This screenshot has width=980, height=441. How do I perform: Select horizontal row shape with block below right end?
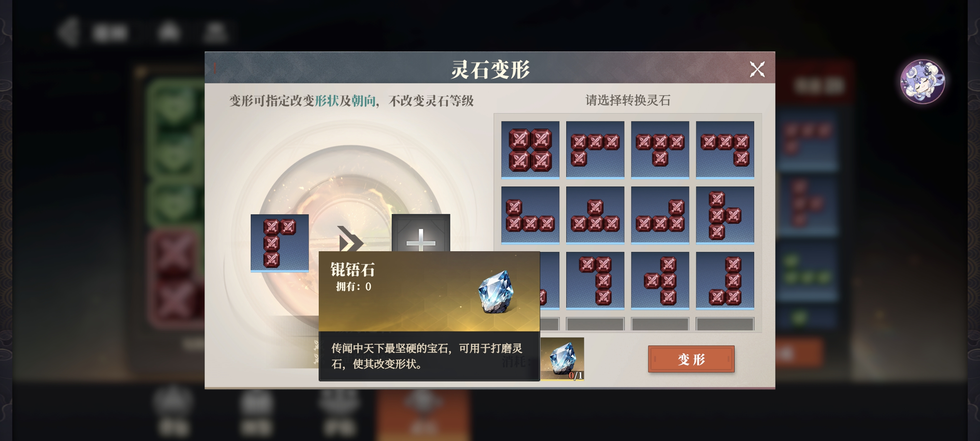[725, 150]
